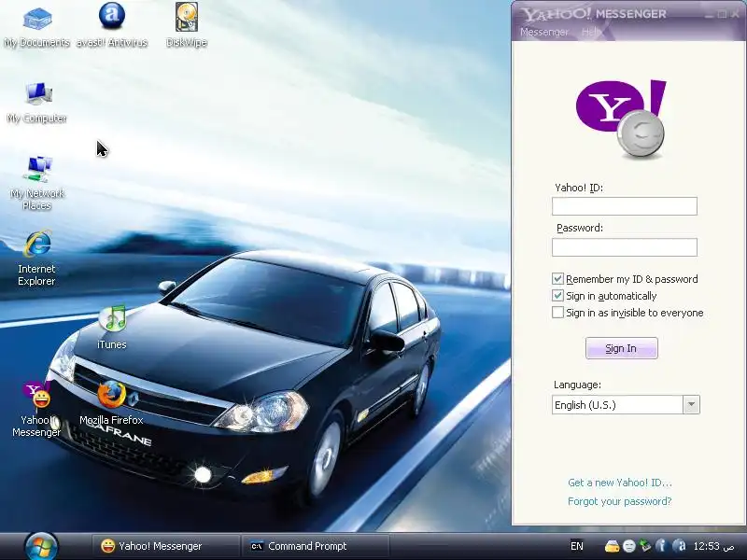This screenshot has width=747, height=560.
Task: Maximize the Yahoo! Messenger window
Action: click(x=722, y=14)
